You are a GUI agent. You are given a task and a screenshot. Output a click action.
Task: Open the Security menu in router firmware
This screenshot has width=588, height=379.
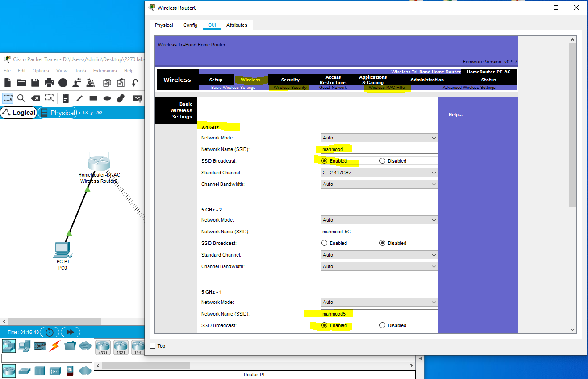(x=290, y=80)
